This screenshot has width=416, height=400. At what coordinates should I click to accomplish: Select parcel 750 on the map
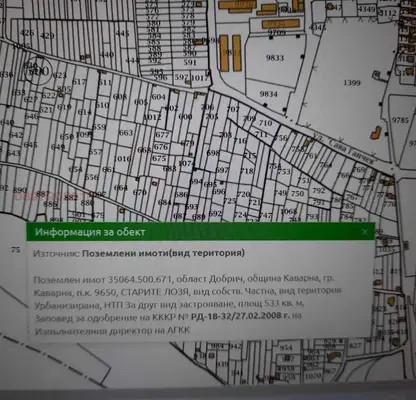pos(297,193)
